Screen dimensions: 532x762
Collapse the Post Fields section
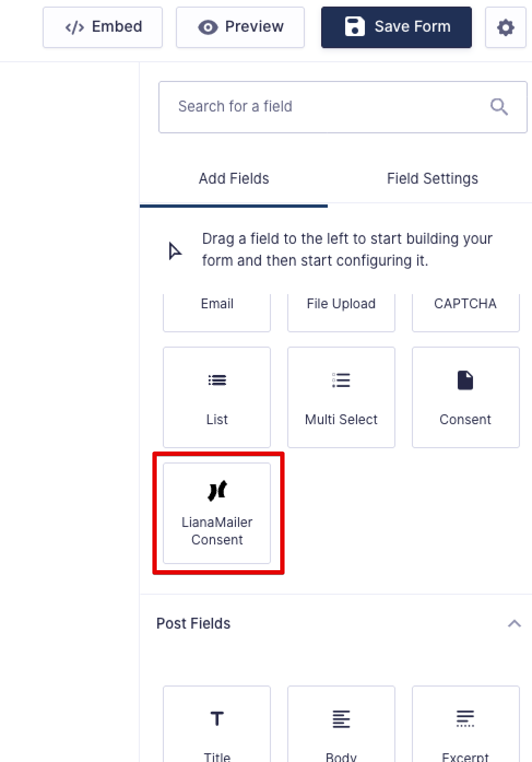(x=514, y=624)
